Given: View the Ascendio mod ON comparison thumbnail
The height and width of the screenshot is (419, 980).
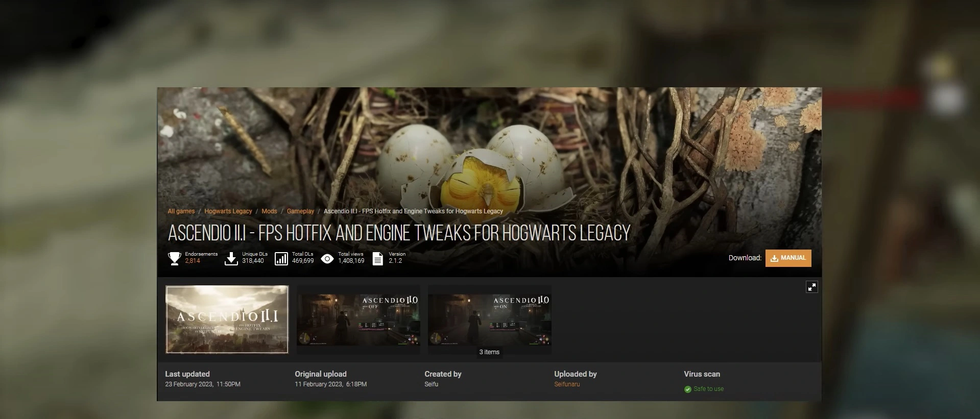Looking at the screenshot, I should 489,316.
